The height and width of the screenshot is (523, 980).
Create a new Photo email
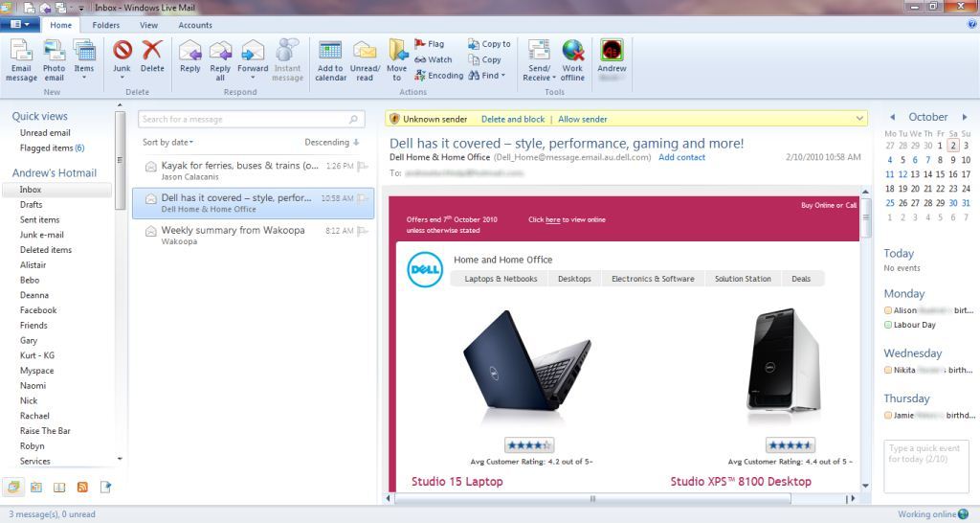tap(54, 60)
